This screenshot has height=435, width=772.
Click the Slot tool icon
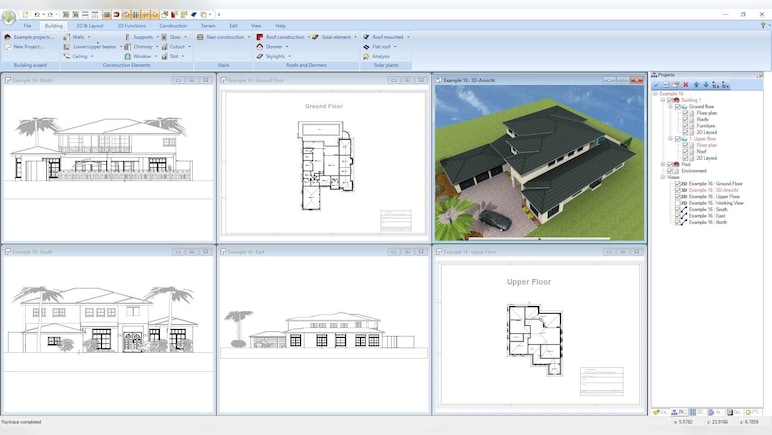pyautogui.click(x=164, y=56)
